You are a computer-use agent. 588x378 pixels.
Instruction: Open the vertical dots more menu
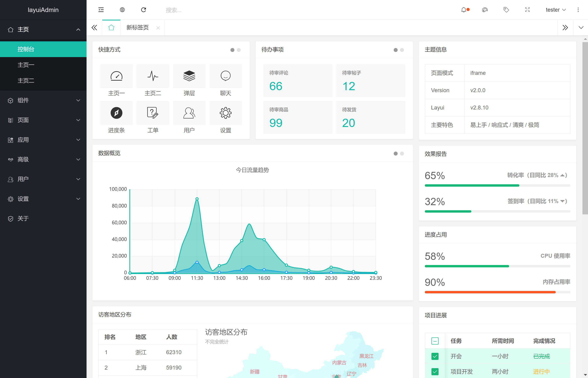578,10
